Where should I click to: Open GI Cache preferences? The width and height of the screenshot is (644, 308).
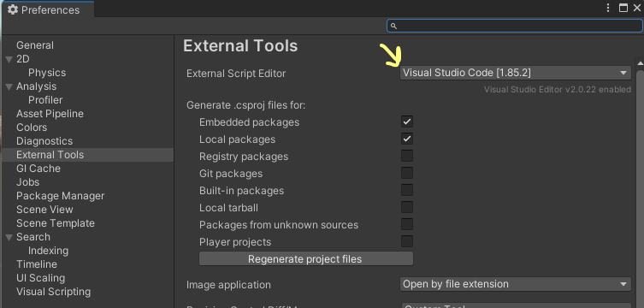pyautogui.click(x=38, y=169)
